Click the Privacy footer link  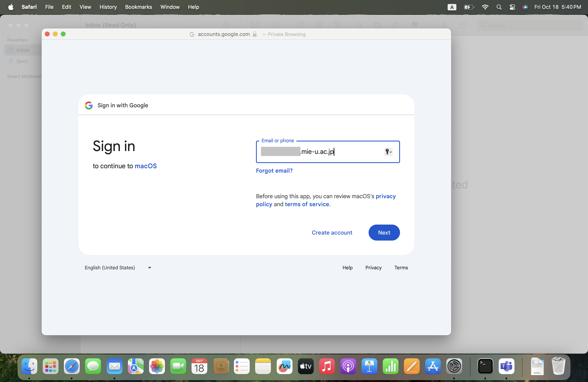(x=373, y=268)
